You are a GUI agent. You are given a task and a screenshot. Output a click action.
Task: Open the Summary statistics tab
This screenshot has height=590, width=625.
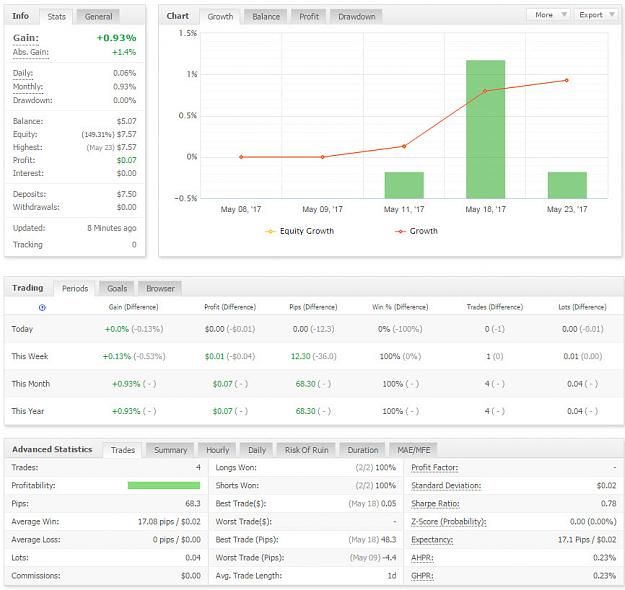tap(170, 450)
